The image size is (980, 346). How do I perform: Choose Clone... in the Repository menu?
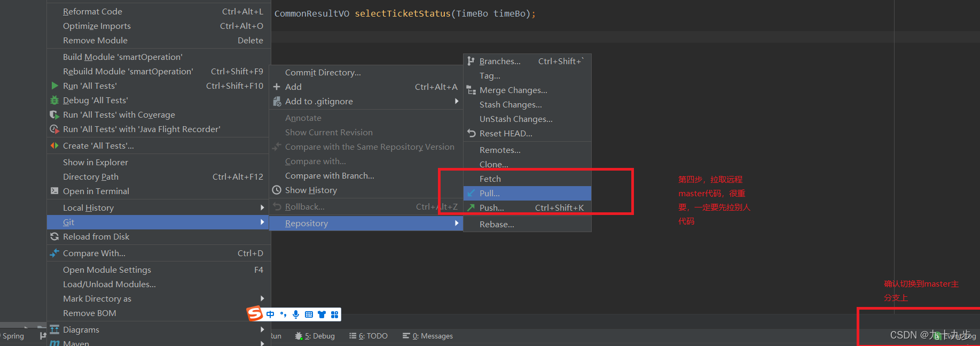pyautogui.click(x=527, y=164)
